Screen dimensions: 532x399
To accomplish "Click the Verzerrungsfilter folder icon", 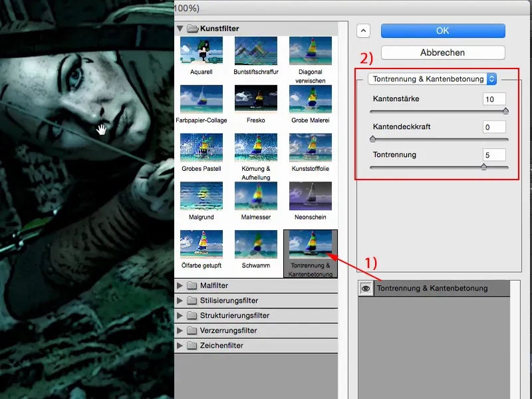I will click(192, 331).
